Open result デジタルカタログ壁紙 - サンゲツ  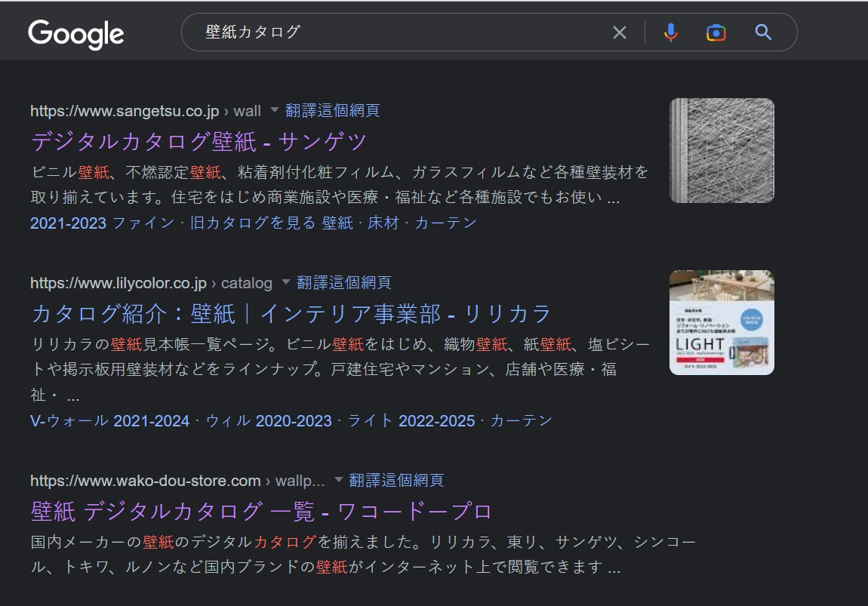coord(199,142)
